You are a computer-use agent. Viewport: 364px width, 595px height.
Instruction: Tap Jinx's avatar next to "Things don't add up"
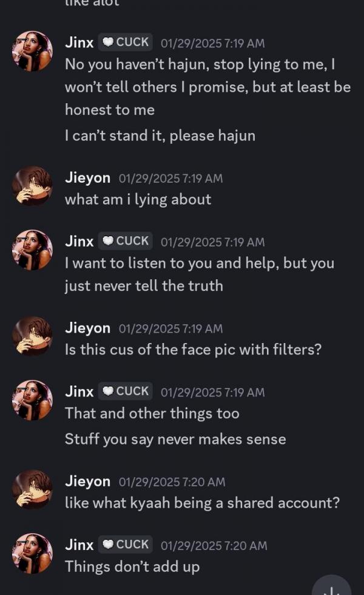click(32, 553)
